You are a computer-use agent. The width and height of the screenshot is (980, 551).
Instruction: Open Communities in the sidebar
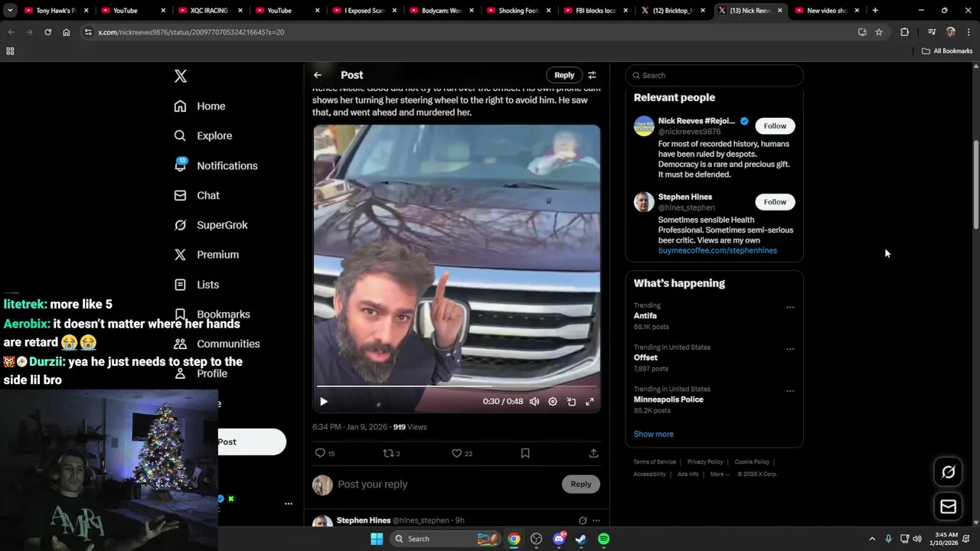(x=217, y=344)
